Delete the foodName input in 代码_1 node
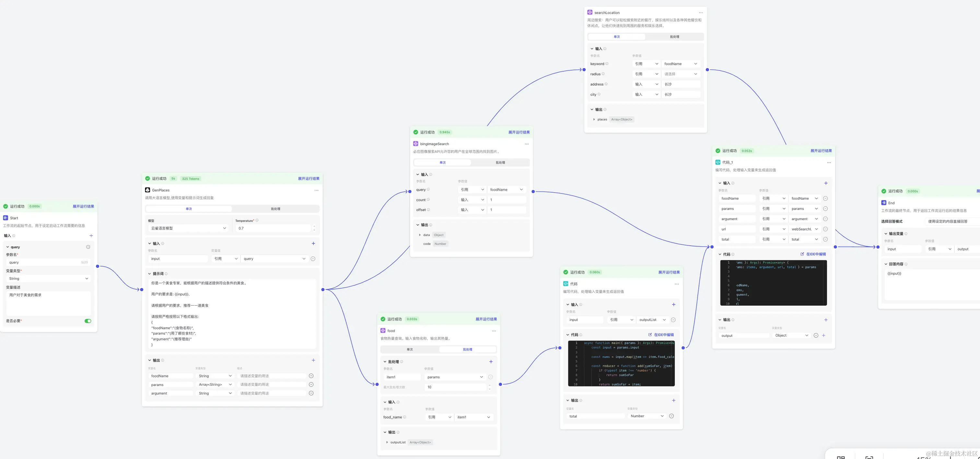This screenshot has width=980, height=459. 825,198
